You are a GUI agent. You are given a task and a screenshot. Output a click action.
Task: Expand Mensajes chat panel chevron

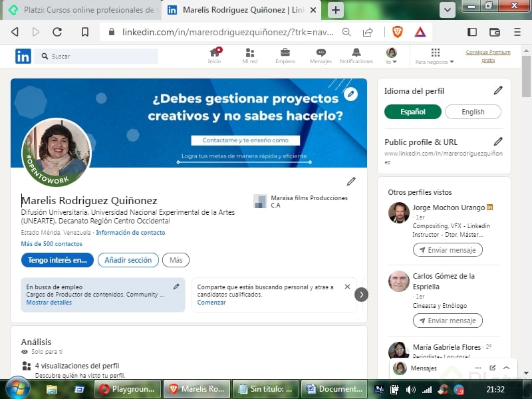click(x=506, y=368)
